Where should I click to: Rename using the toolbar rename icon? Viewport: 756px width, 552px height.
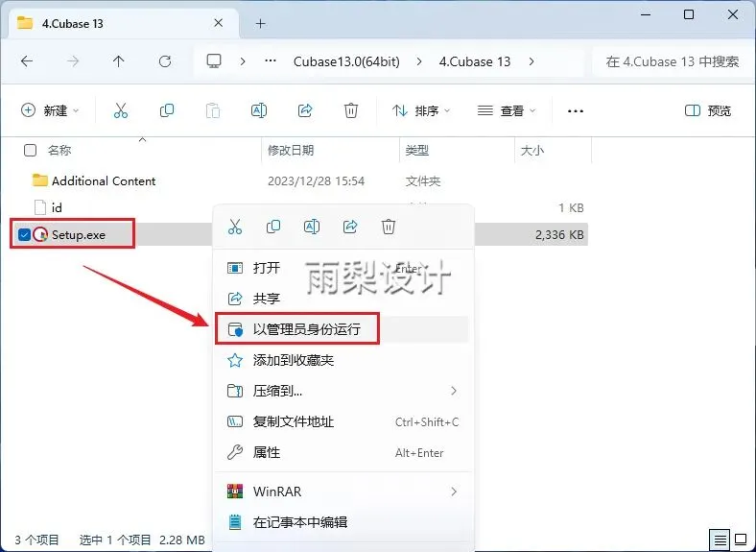259,111
